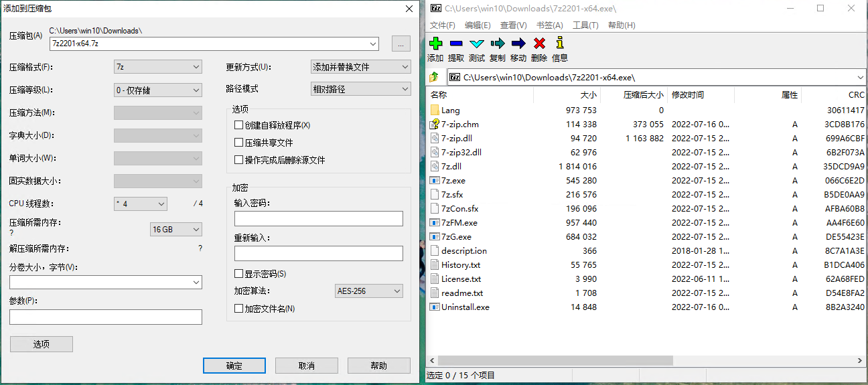Check the 显示密码 option

click(238, 274)
